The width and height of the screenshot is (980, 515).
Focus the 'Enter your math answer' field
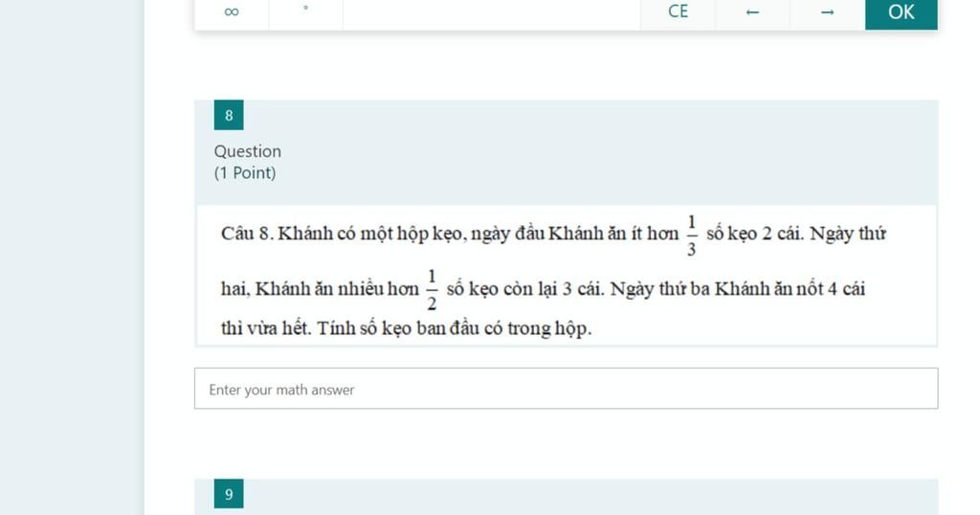566,389
